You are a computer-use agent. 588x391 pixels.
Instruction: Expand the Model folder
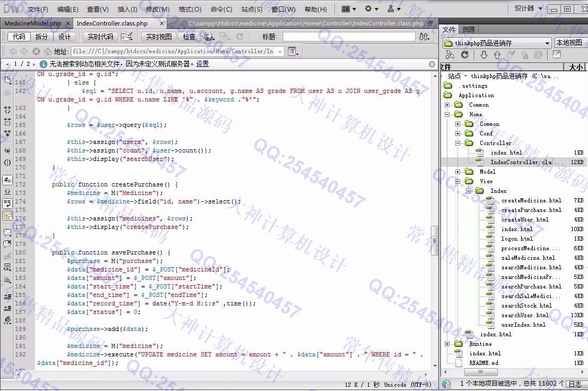tap(457, 172)
